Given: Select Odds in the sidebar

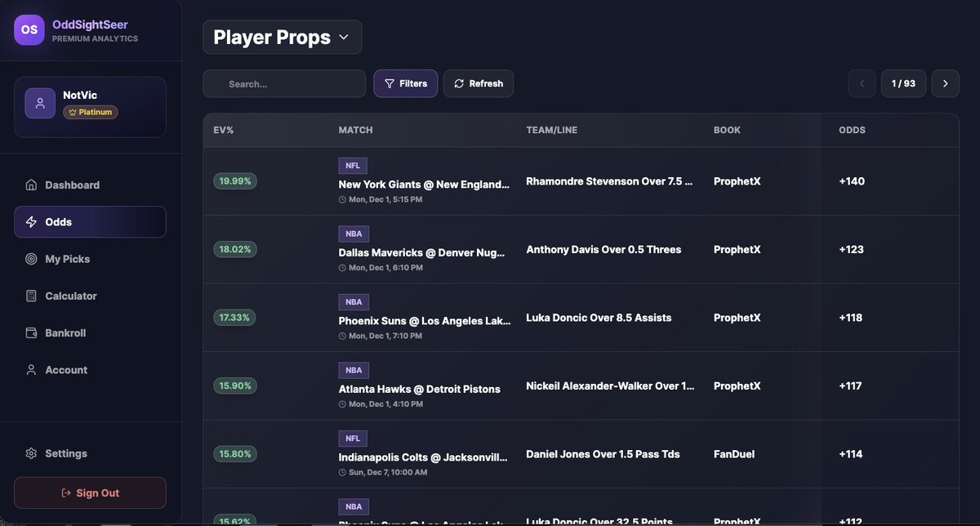Looking at the screenshot, I should pyautogui.click(x=90, y=221).
